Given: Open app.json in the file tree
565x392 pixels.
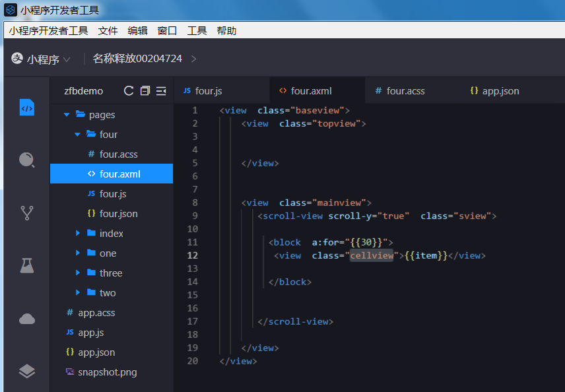Looking at the screenshot, I should coord(112,352).
